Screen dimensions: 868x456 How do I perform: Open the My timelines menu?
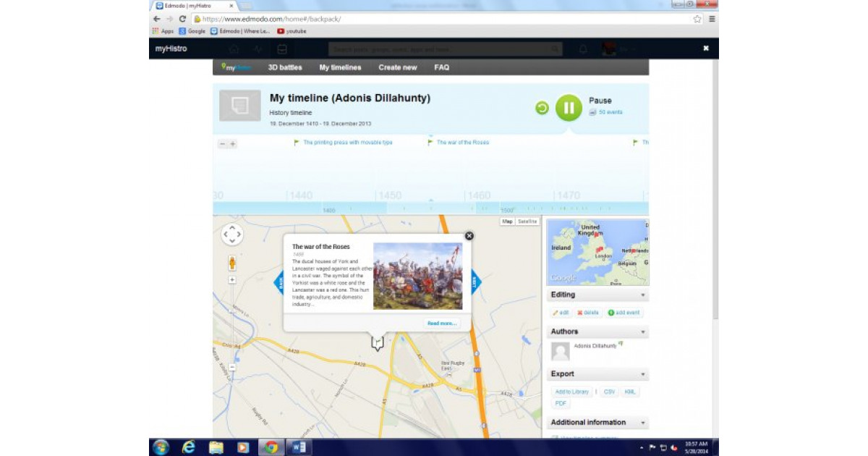coord(339,67)
